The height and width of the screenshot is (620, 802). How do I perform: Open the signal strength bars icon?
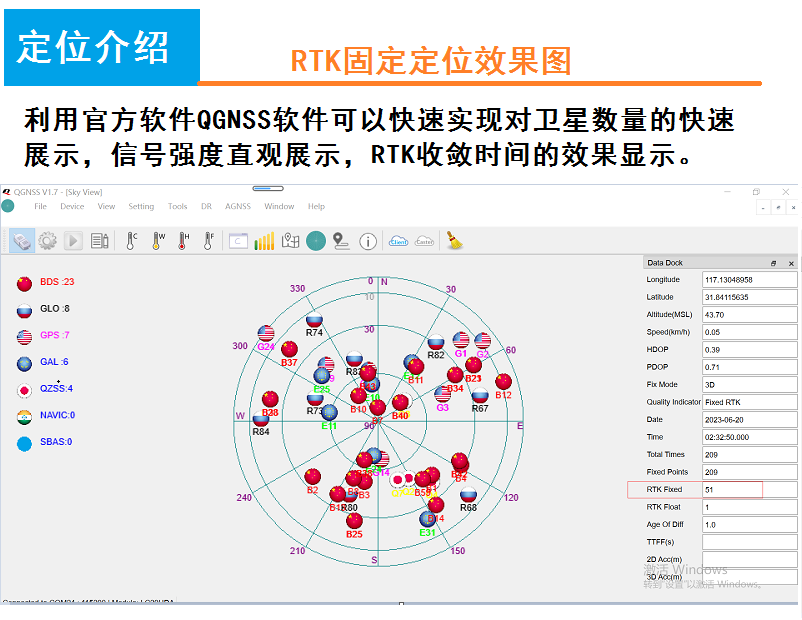(264, 241)
